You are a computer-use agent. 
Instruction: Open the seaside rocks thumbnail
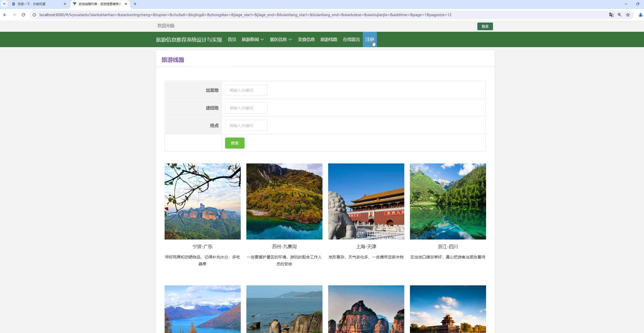click(284, 309)
